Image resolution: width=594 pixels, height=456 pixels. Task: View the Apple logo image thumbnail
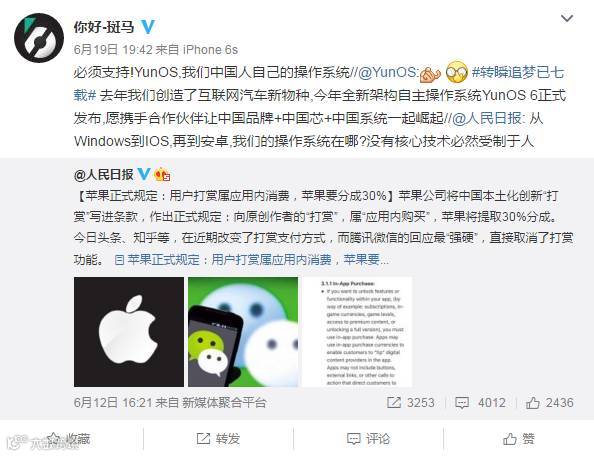[x=129, y=332]
